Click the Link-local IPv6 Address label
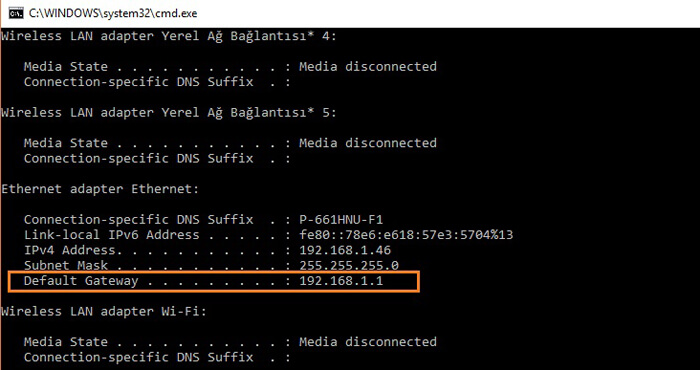Image resolution: width=700 pixels, height=370 pixels. (x=112, y=235)
